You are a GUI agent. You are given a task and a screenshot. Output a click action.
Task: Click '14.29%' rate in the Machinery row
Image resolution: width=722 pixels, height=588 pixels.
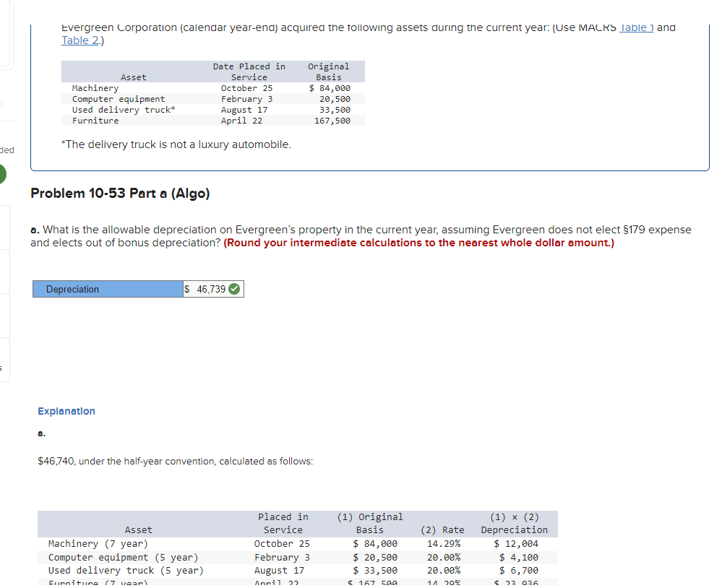444,544
